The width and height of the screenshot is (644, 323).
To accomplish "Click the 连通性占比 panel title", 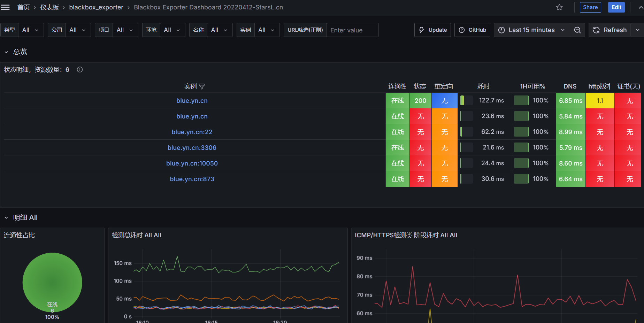I will [20, 235].
